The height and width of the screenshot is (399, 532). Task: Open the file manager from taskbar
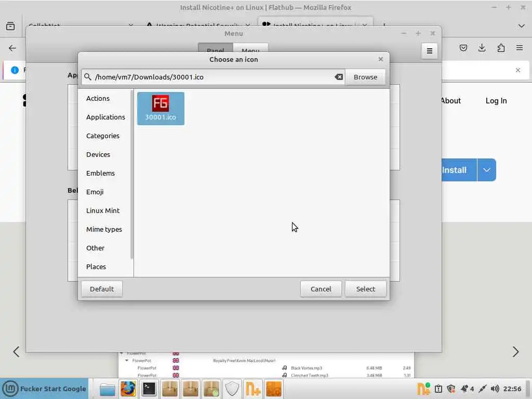pyautogui.click(x=107, y=389)
